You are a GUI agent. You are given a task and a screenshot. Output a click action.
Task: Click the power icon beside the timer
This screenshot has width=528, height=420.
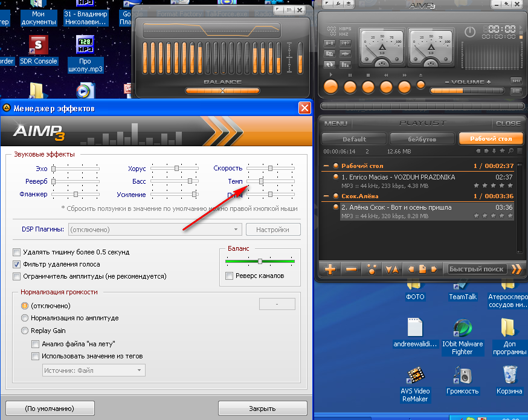click(470, 32)
